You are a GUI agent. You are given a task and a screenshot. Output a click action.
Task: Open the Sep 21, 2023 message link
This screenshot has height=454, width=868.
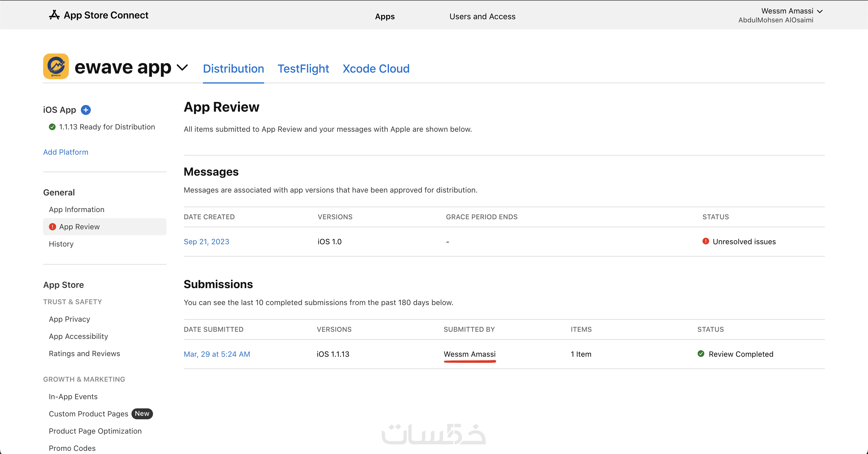pyautogui.click(x=206, y=241)
